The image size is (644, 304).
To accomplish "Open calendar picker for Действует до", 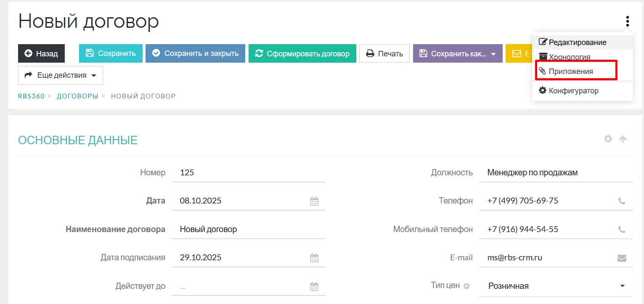I will click(314, 286).
